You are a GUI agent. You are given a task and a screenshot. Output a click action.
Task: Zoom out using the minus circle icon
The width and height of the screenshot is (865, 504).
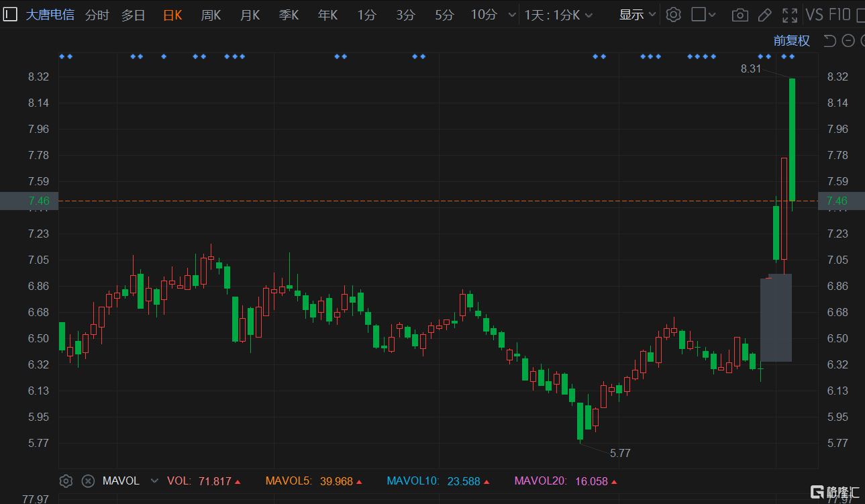point(848,41)
